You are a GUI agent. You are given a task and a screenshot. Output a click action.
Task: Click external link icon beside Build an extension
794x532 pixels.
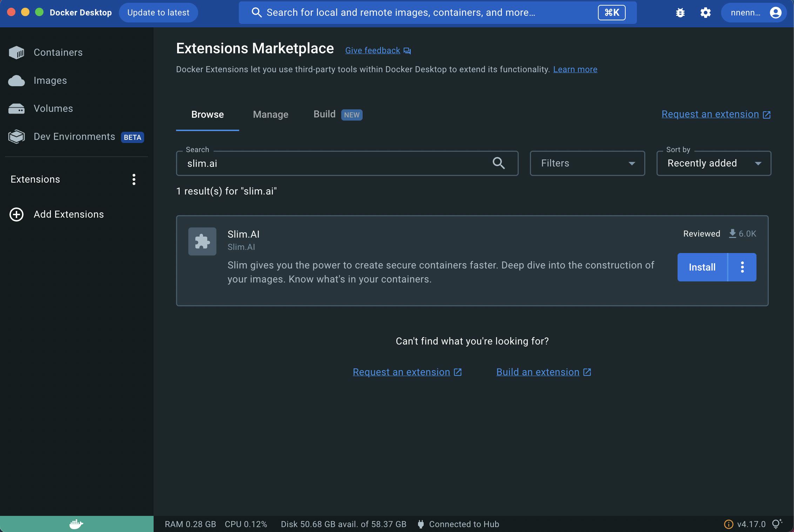tap(587, 372)
